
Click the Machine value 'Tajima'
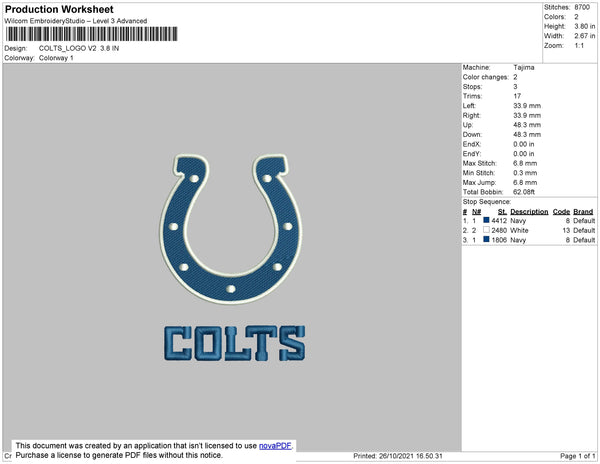pos(524,67)
